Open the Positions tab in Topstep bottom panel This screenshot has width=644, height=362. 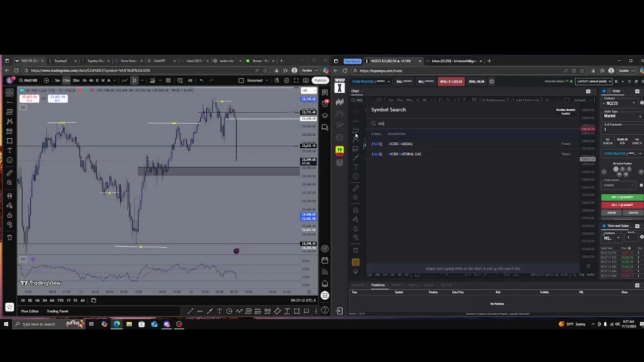378,285
